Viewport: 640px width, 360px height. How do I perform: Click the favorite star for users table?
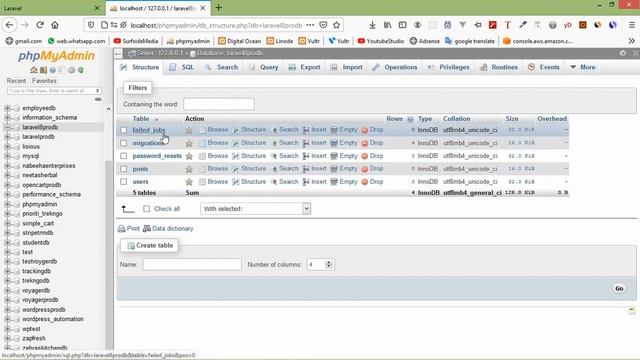pyautogui.click(x=189, y=182)
